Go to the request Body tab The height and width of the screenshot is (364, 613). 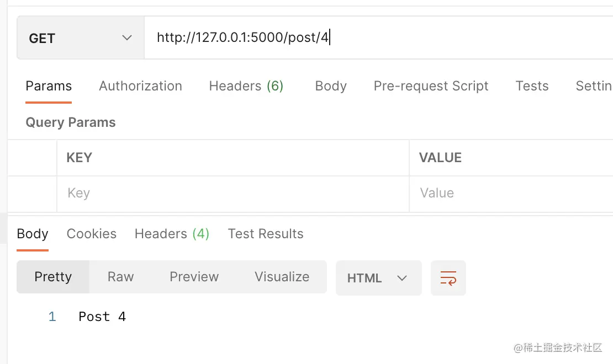point(331,86)
